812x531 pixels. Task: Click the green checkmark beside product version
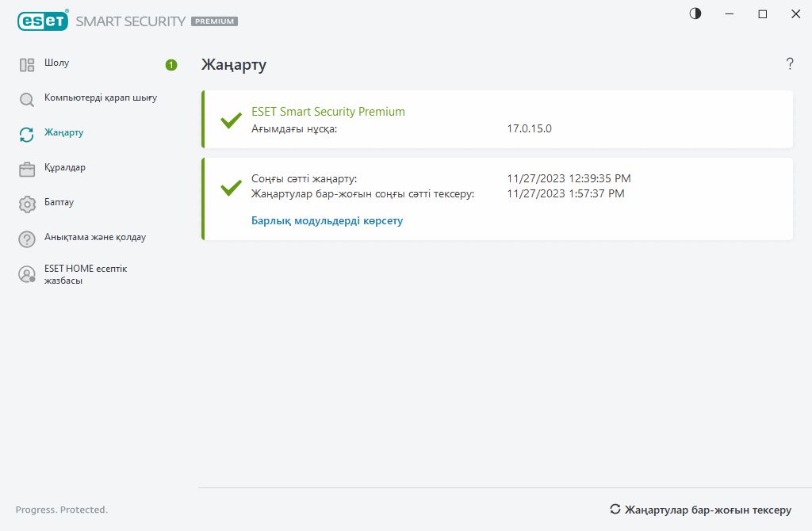(231, 120)
